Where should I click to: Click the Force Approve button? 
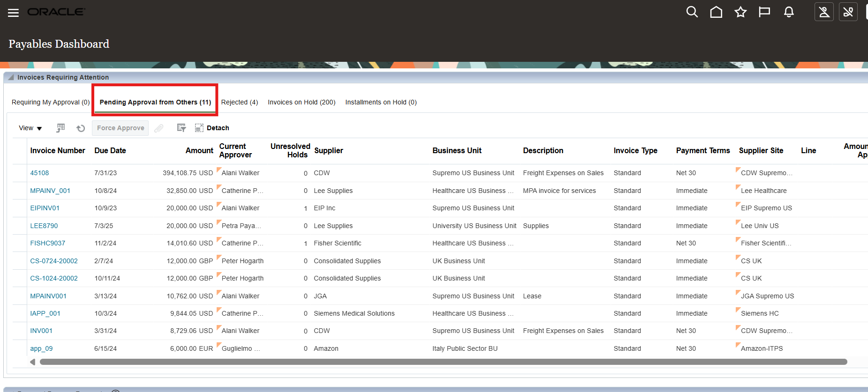click(121, 128)
